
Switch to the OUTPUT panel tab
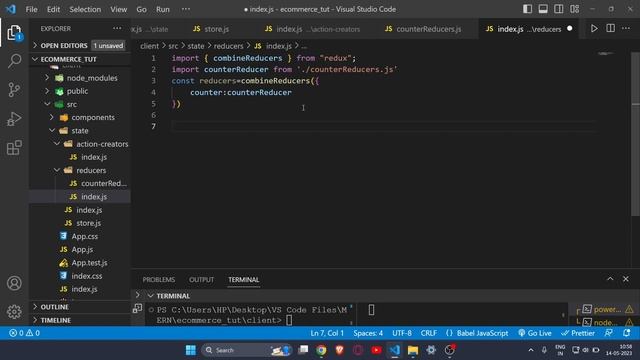coord(201,280)
